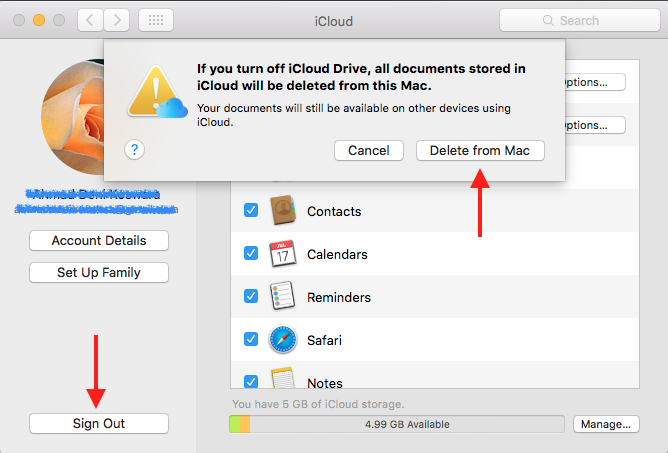This screenshot has width=668, height=453.
Task: Sign Out of iCloud
Action: [x=99, y=424]
